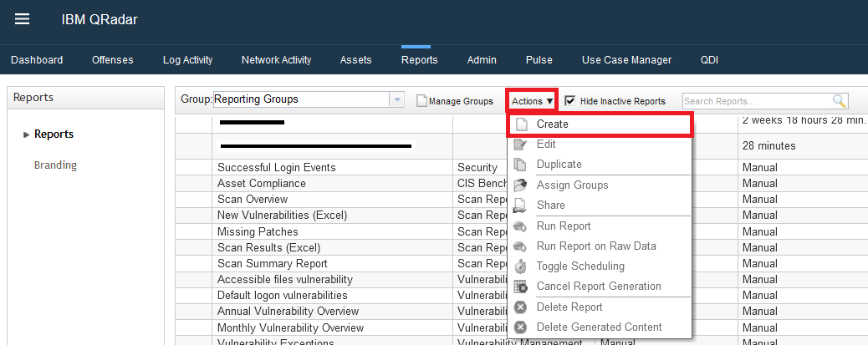
Task: Click the Search Reports input field
Action: [x=758, y=101]
